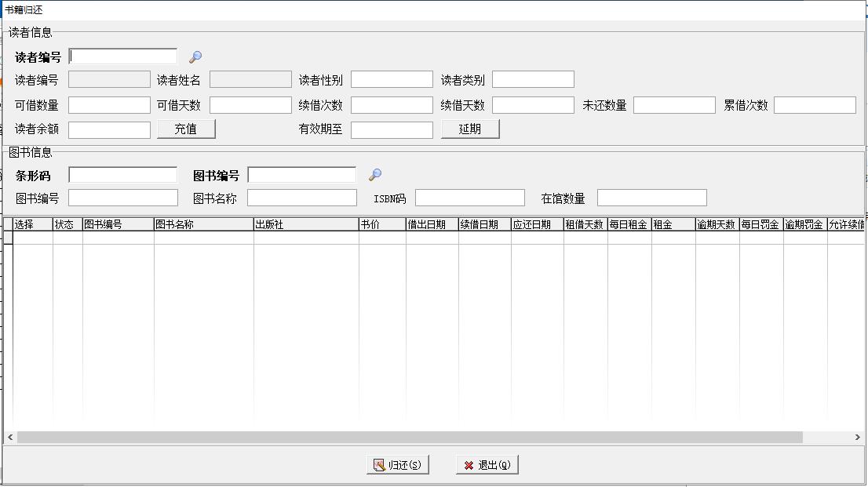The height and width of the screenshot is (487, 868).
Task: Click the 出版社 column header
Action: click(x=306, y=225)
